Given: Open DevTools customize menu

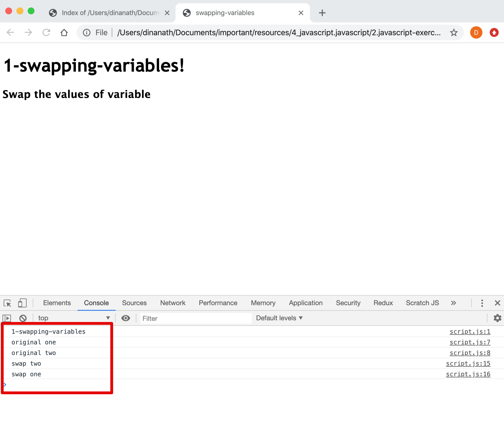Looking at the screenshot, I should click(x=482, y=303).
